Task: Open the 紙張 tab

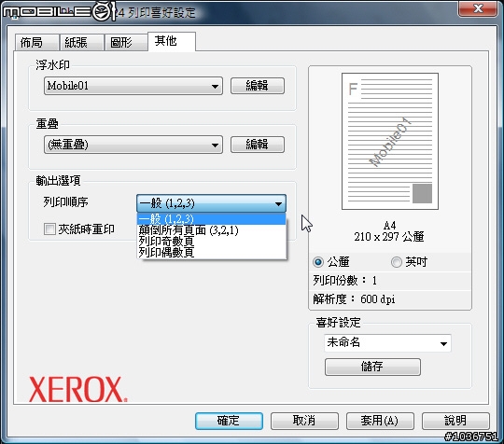Action: click(x=81, y=42)
